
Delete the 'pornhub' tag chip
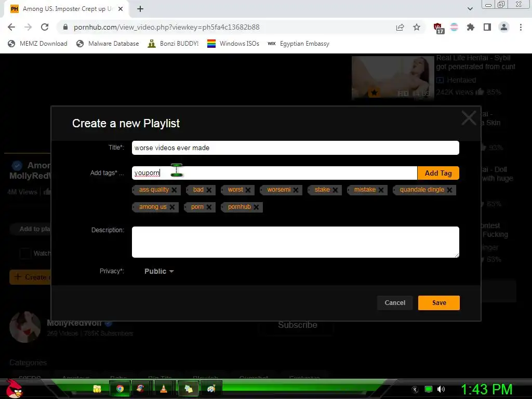(x=256, y=207)
